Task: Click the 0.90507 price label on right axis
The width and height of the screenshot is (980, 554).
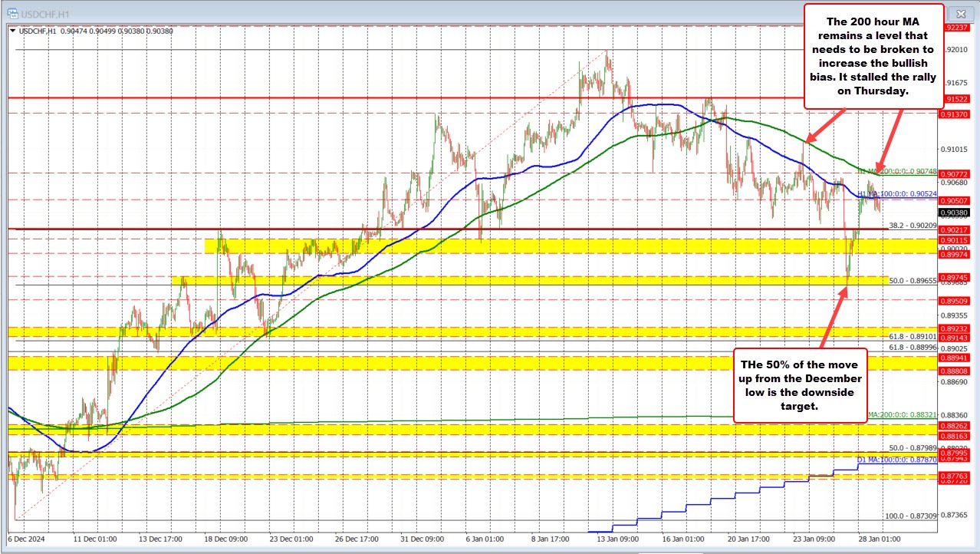Action: coord(954,200)
